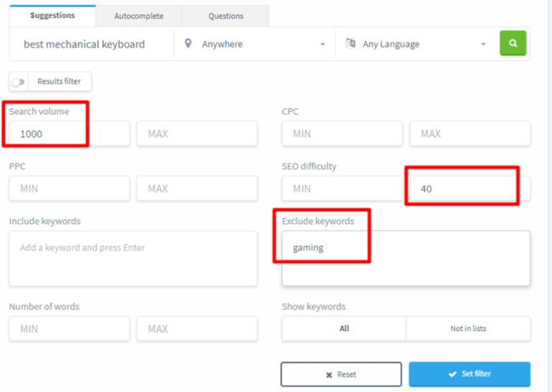Image resolution: width=552 pixels, height=392 pixels.
Task: Select All in Show keywords
Action: pos(344,328)
